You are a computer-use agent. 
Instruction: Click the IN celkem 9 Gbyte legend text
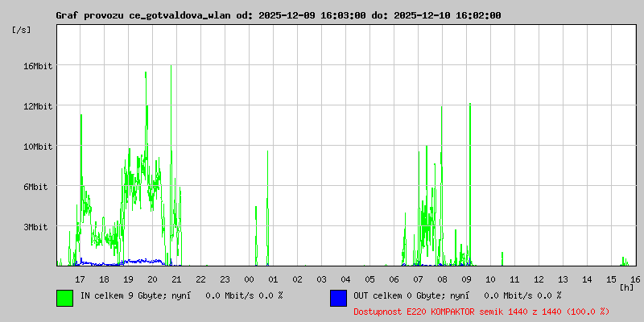pyautogui.click(x=182, y=295)
